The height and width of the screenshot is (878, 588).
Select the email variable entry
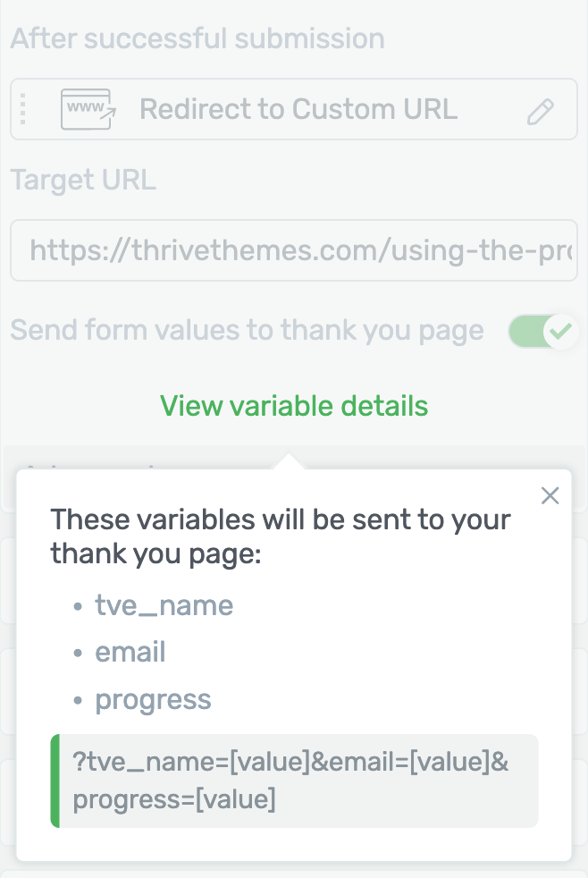point(130,652)
